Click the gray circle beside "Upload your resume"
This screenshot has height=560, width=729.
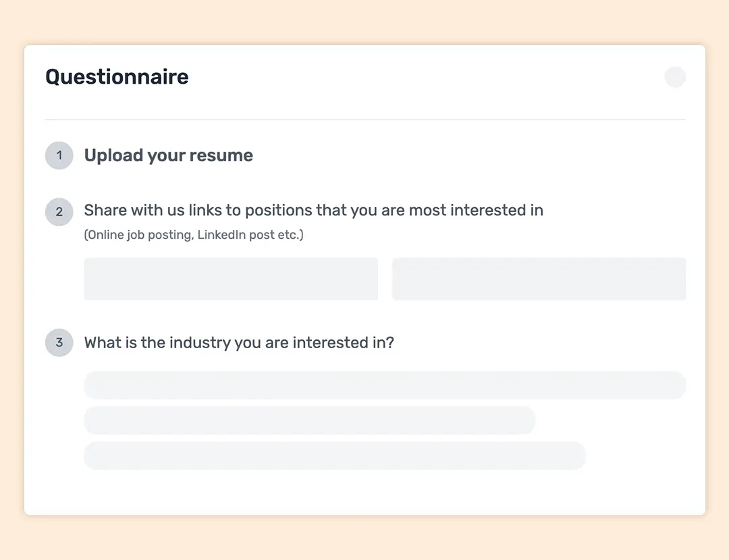59,155
